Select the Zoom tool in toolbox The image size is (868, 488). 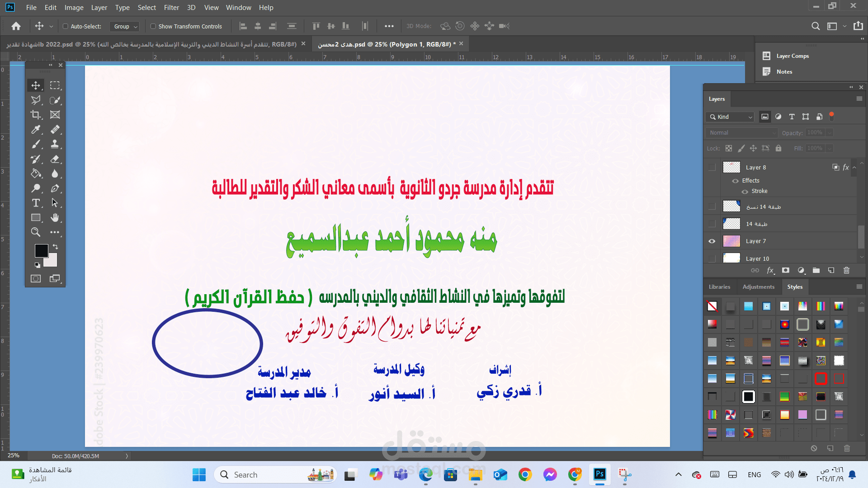(36, 232)
